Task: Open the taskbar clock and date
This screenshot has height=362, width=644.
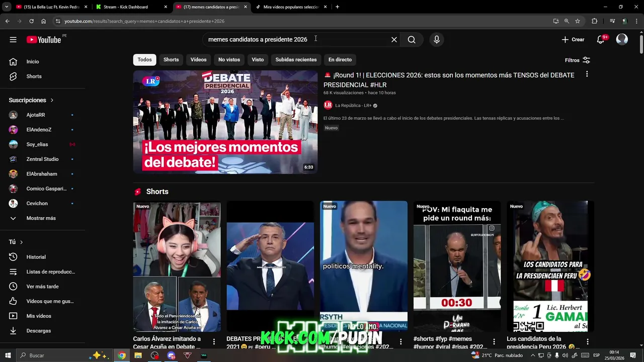Action: click(614, 355)
